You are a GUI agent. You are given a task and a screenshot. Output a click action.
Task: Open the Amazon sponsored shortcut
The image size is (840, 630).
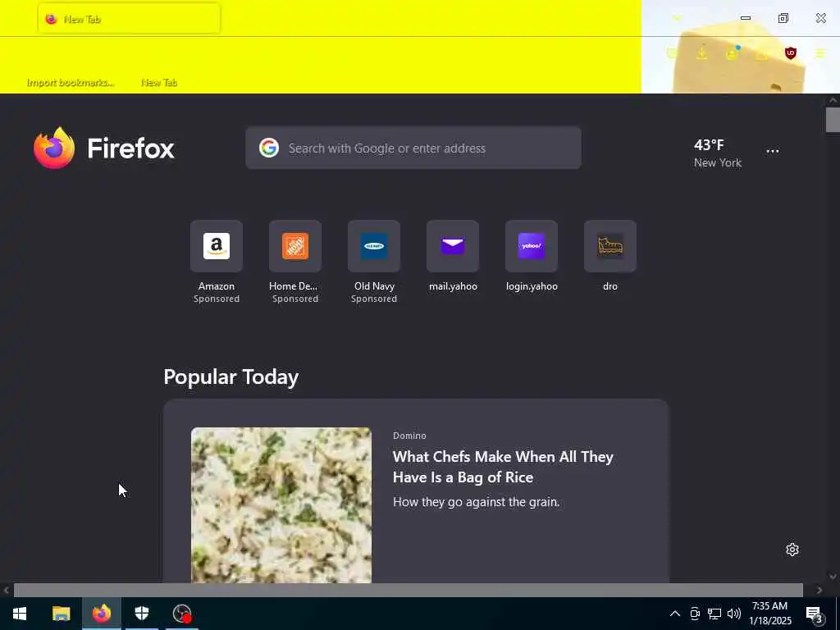(217, 262)
